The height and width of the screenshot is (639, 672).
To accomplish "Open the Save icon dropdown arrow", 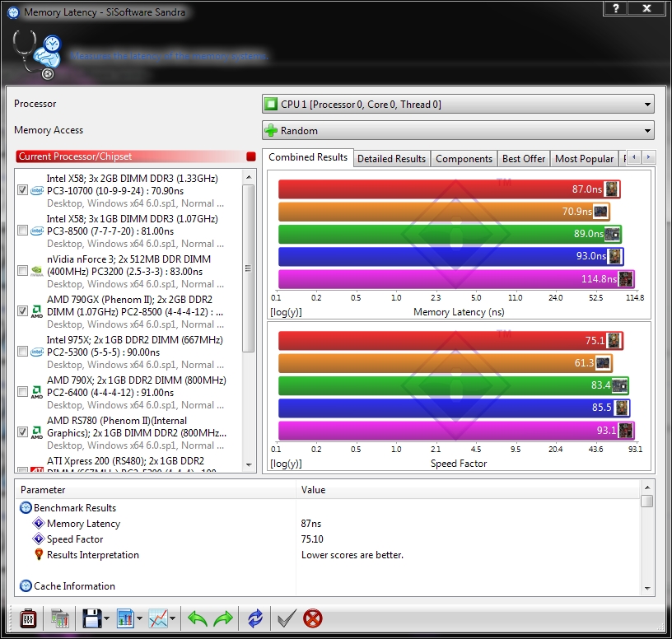I will (x=107, y=618).
